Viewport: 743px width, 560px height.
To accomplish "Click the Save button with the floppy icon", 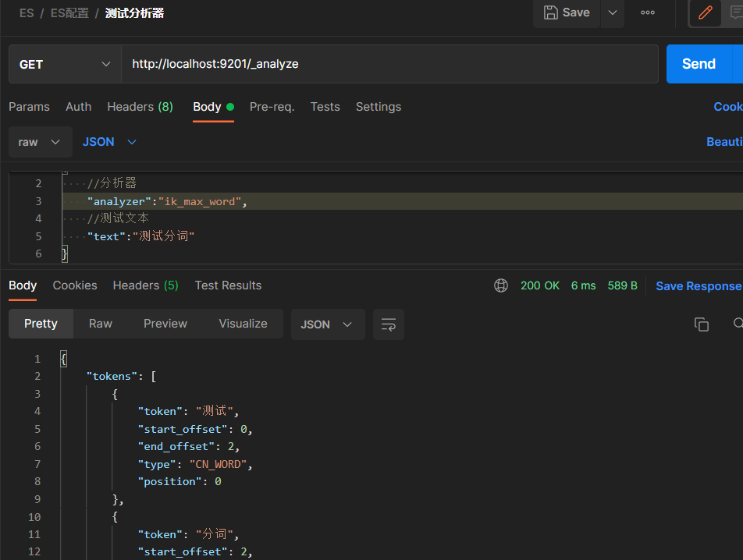I will [567, 12].
